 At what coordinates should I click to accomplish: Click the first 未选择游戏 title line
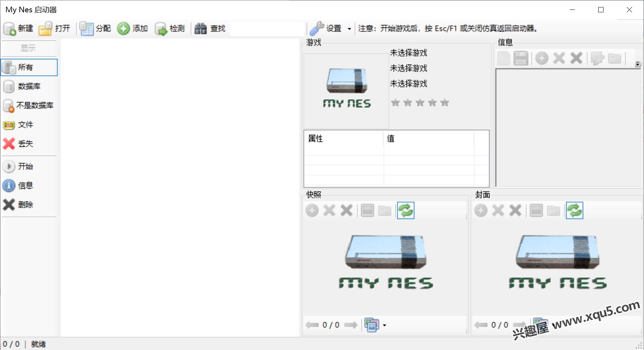408,53
